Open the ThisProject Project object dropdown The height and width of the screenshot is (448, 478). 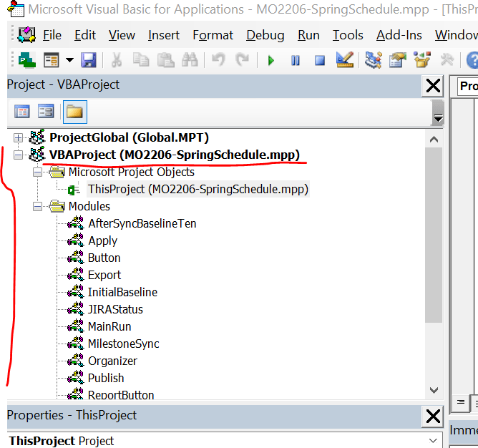(x=433, y=440)
